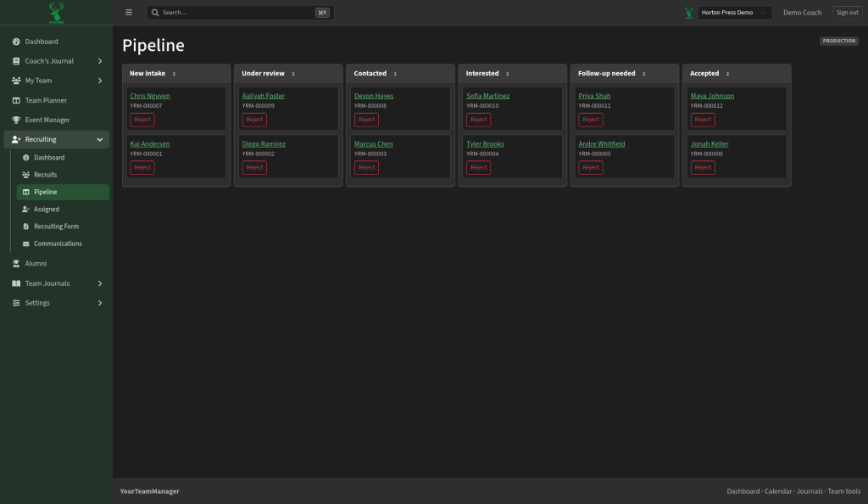Click the Demo Coach user name
Screen dimensions: 868x504
(x=802, y=12)
